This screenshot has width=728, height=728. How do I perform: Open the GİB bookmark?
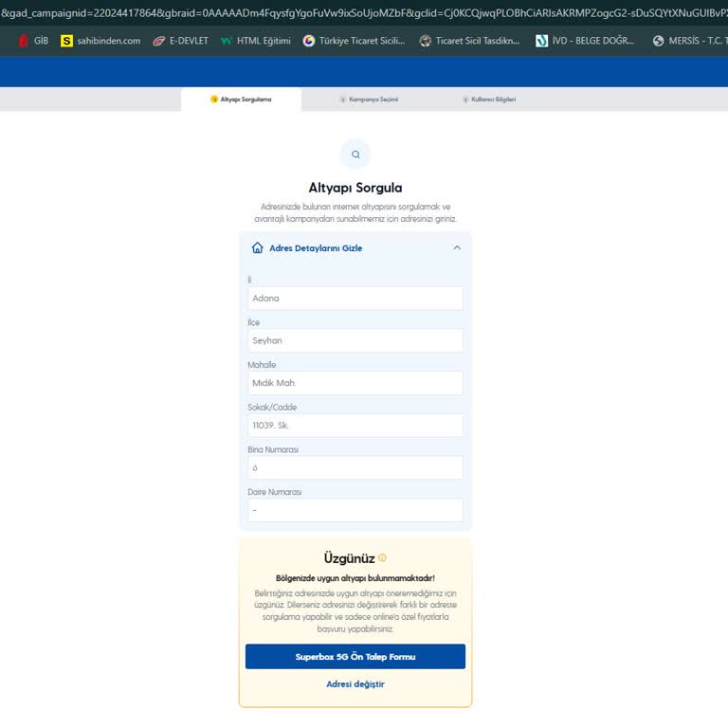tap(33, 41)
